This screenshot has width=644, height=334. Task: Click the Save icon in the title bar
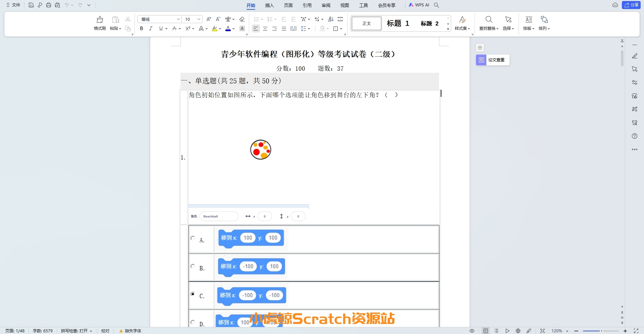pyautogui.click(x=31, y=5)
